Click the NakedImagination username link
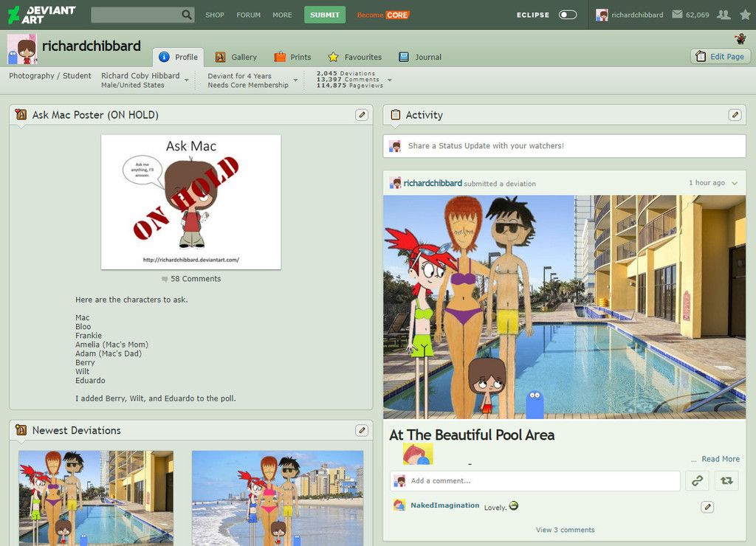The width and height of the screenshot is (756, 546). pyautogui.click(x=444, y=505)
